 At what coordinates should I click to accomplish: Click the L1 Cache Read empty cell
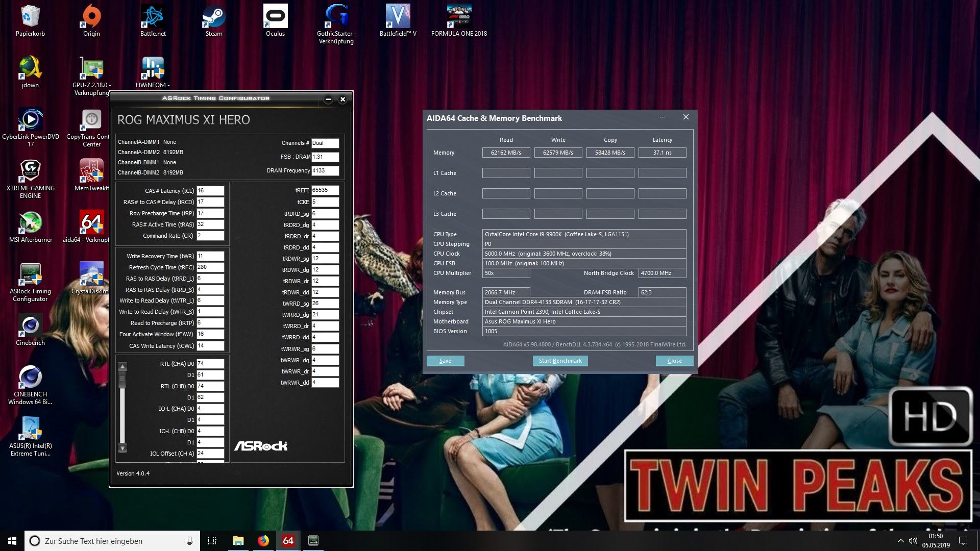[506, 173]
